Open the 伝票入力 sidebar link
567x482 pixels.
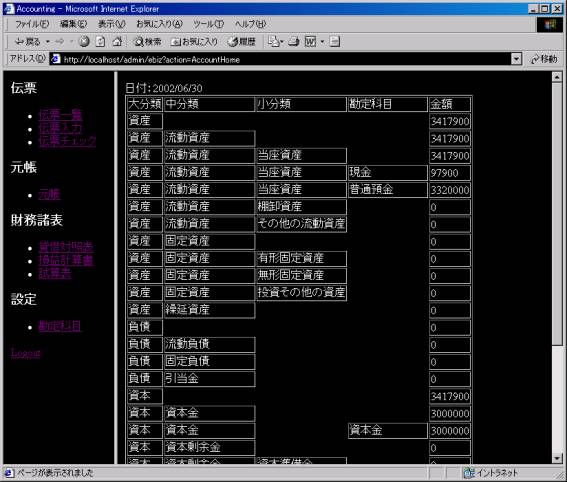[60, 128]
